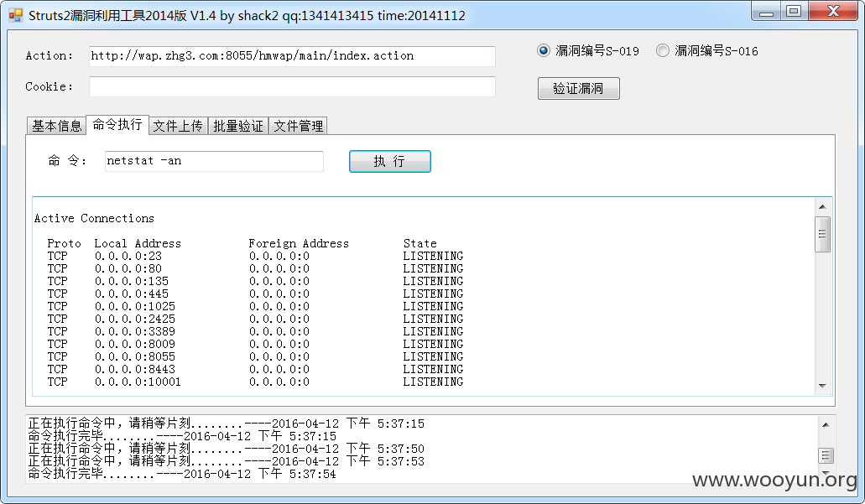Open the 文件管理 tab
Viewport: 865px width, 504px height.
(299, 127)
